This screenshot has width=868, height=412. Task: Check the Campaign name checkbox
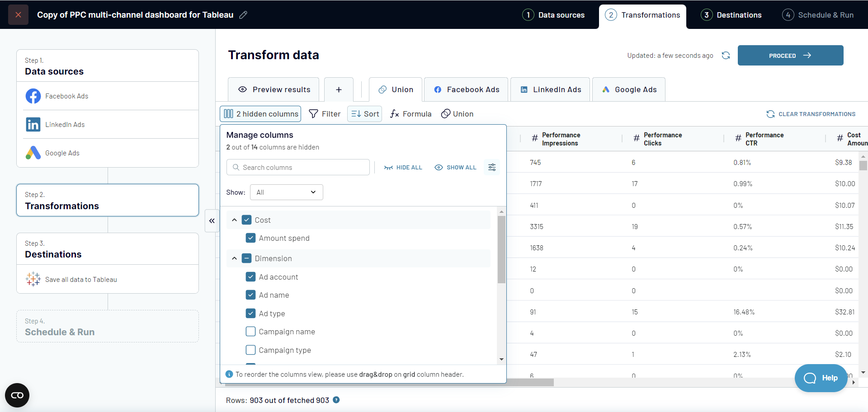[250, 332]
